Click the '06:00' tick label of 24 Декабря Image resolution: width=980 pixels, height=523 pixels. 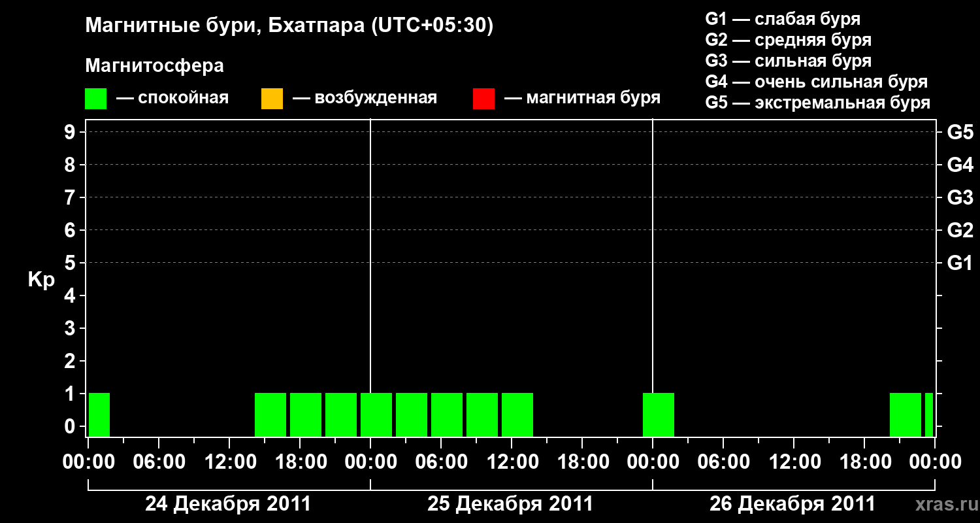159,462
